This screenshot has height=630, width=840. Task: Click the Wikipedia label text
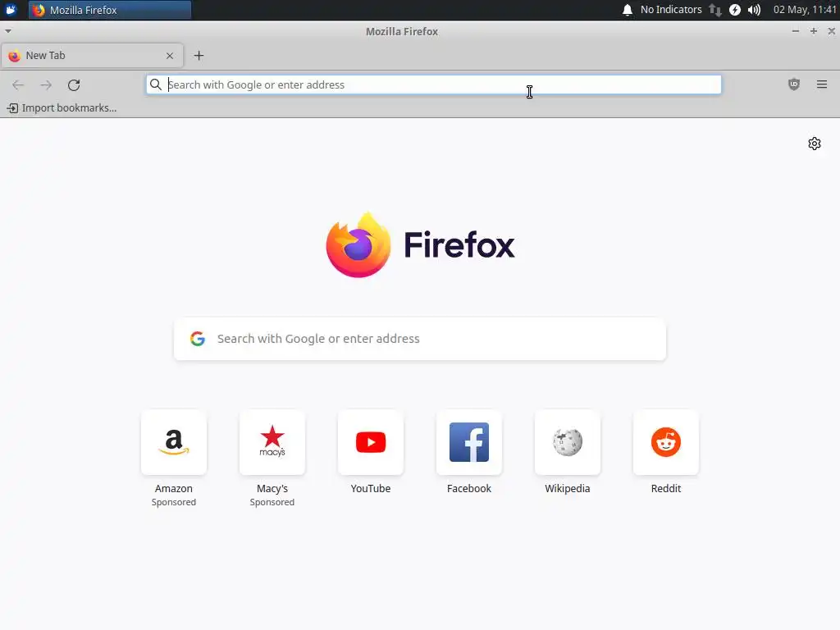point(568,489)
